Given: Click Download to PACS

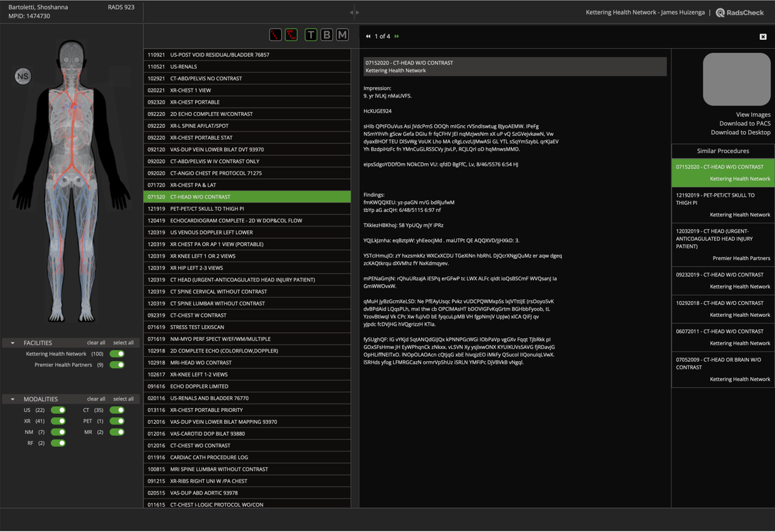Looking at the screenshot, I should [x=745, y=123].
